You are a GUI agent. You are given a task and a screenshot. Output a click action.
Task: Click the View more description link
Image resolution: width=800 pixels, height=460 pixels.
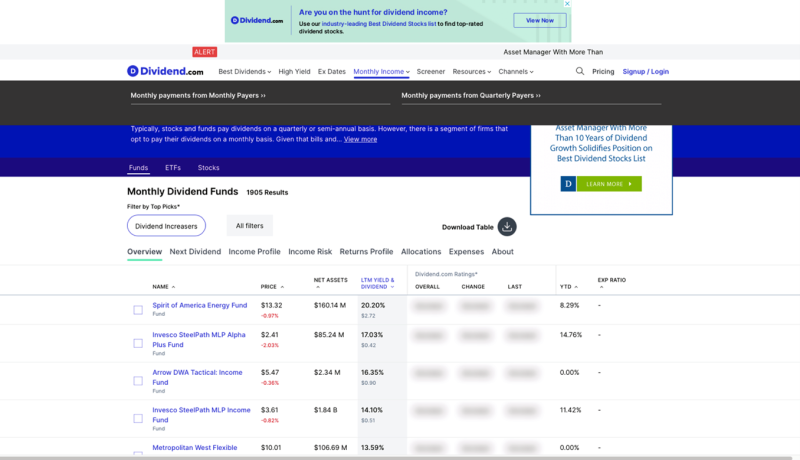[360, 139]
